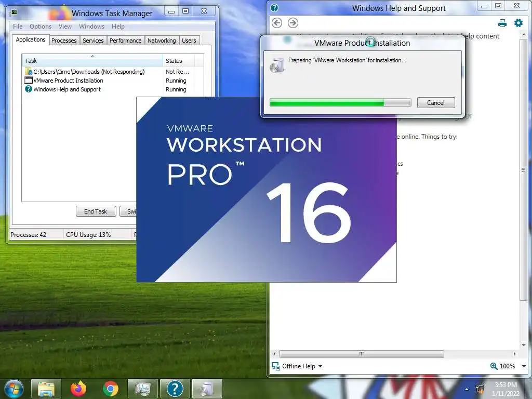Open the Offline Help dropdown
Screen dimensions: 532x399
(320, 366)
